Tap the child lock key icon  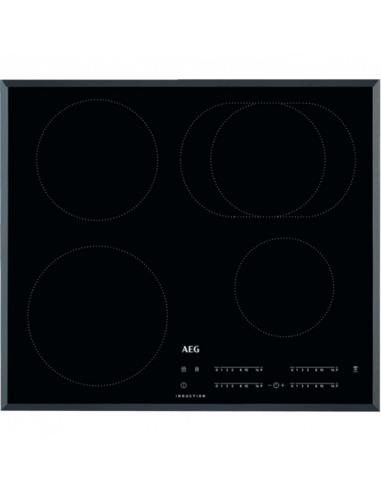tap(183, 369)
